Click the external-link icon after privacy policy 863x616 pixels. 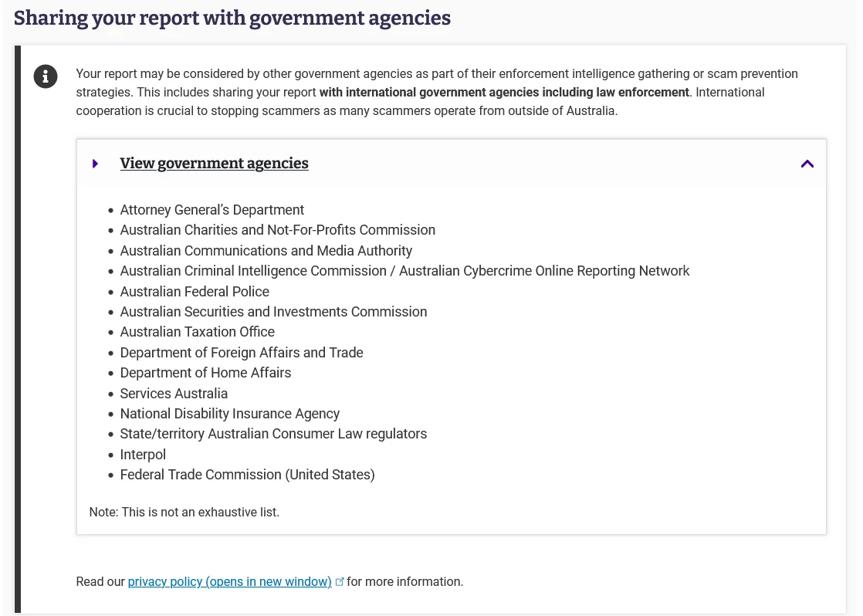click(340, 581)
